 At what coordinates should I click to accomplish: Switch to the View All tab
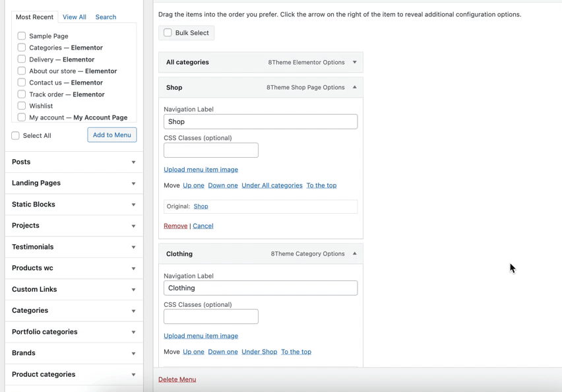click(74, 17)
